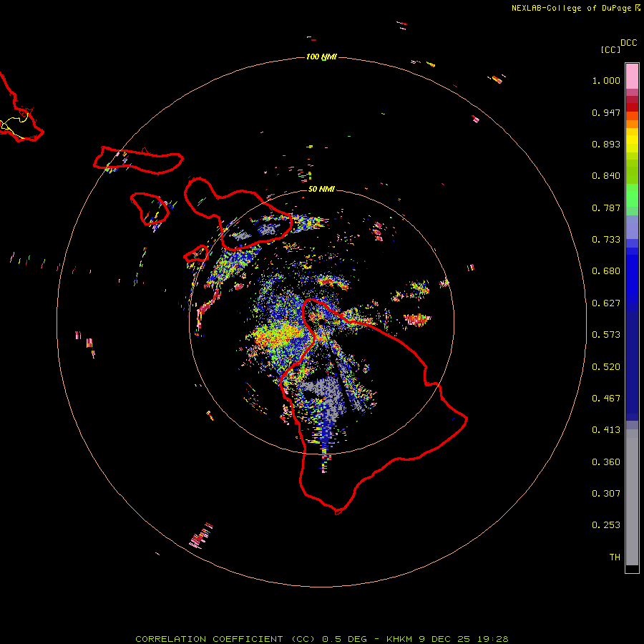Click the pink segment of the color bar
This screenshot has height=644, width=644.
[632, 77]
